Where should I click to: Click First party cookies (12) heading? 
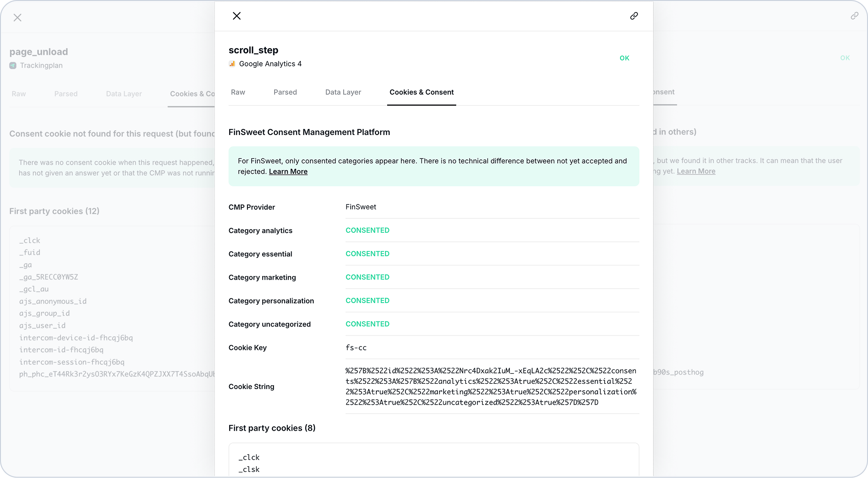tap(54, 211)
